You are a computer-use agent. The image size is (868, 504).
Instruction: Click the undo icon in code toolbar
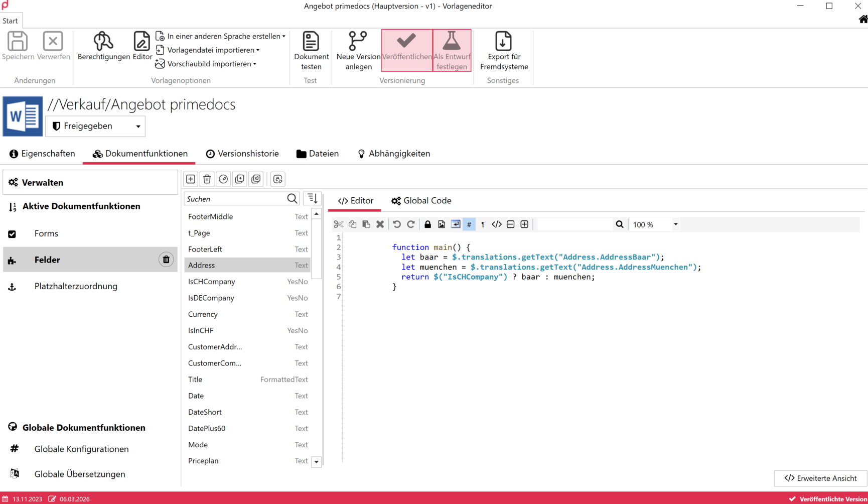[x=397, y=224]
